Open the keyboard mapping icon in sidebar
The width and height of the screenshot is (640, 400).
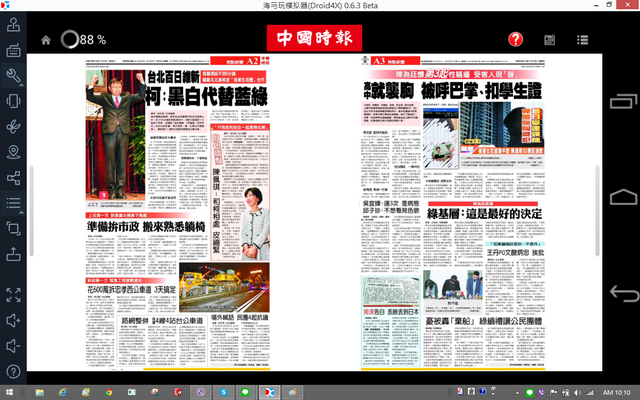pyautogui.click(x=13, y=50)
